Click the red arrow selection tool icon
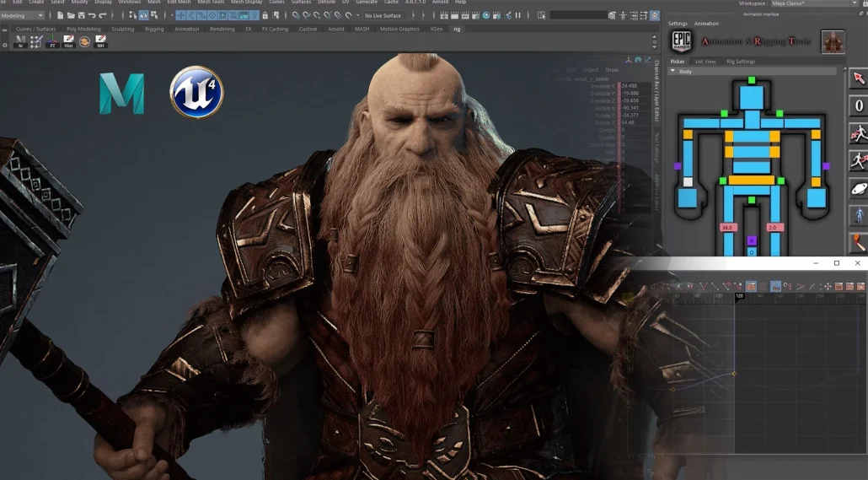868x480 pixels. point(857,78)
